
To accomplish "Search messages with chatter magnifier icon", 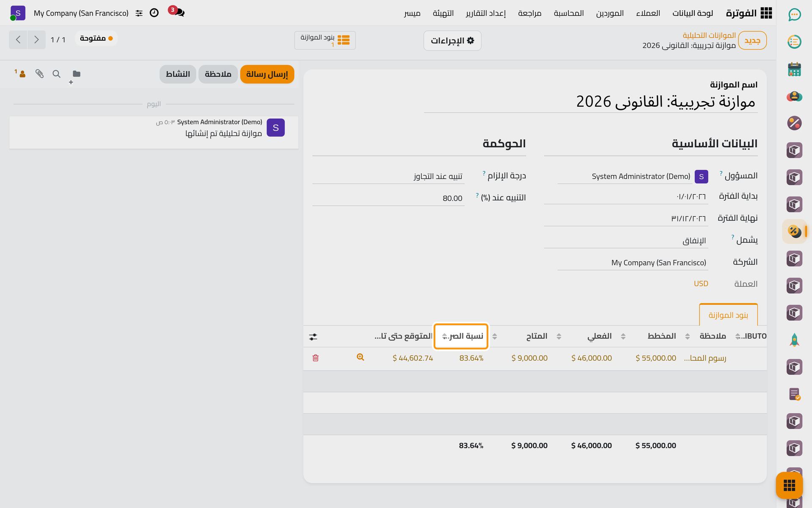I will point(56,74).
